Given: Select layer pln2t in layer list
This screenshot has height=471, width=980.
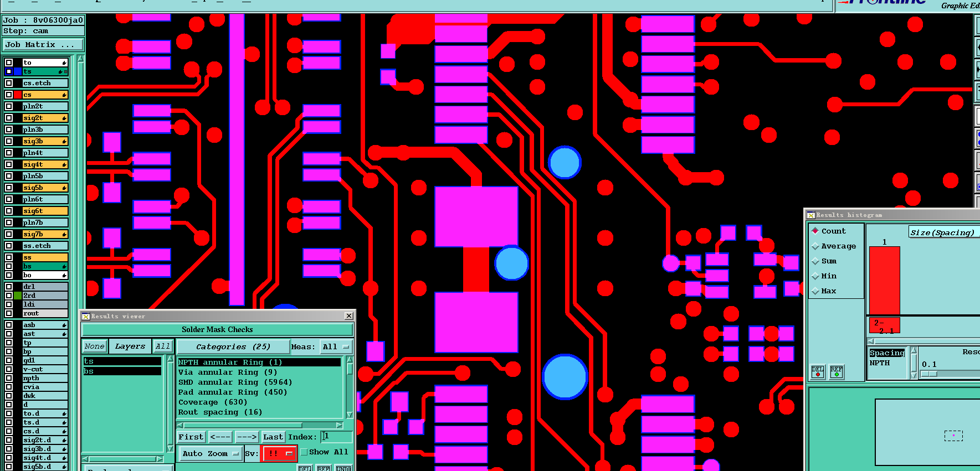Looking at the screenshot, I should tap(45, 106).
